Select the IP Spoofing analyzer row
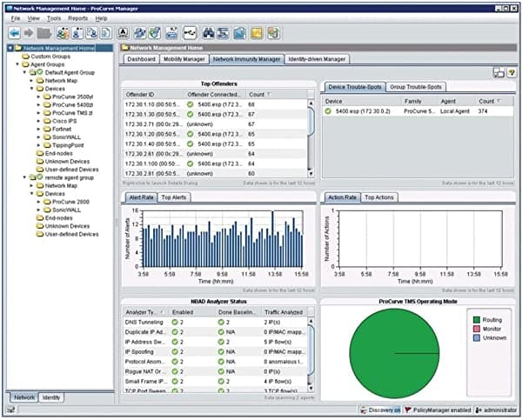This screenshot has height=420, width=522. pyautogui.click(x=215, y=352)
